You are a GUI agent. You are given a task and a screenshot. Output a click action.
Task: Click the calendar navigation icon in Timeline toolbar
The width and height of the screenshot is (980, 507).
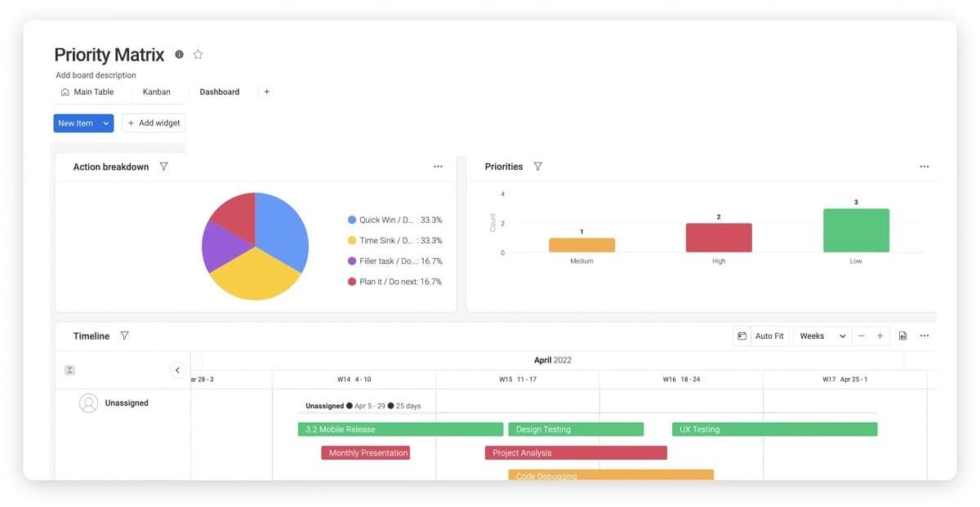tap(742, 336)
